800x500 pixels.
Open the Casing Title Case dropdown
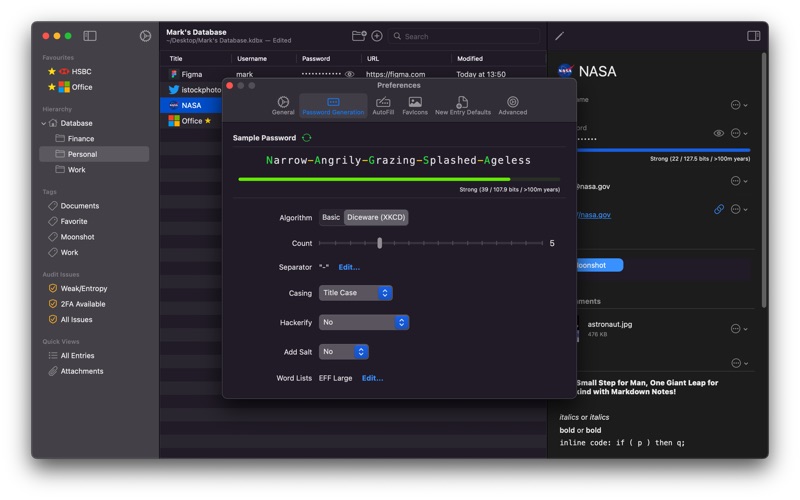point(356,293)
